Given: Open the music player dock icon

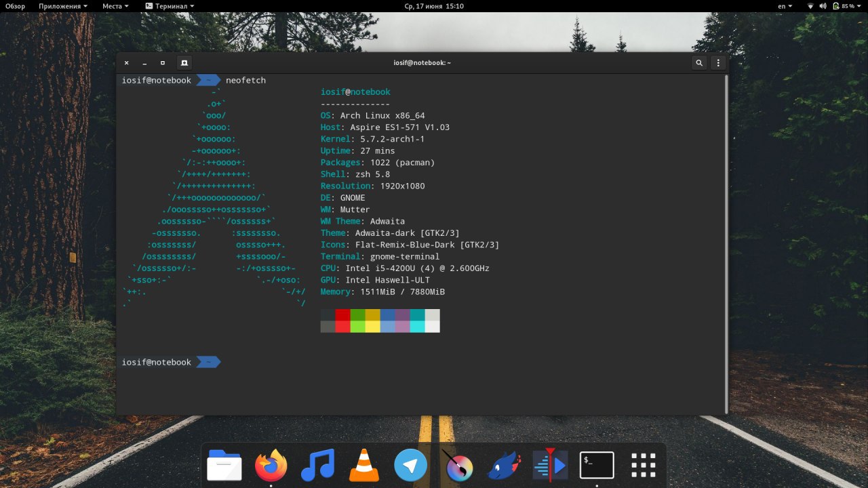Looking at the screenshot, I should click(x=318, y=466).
